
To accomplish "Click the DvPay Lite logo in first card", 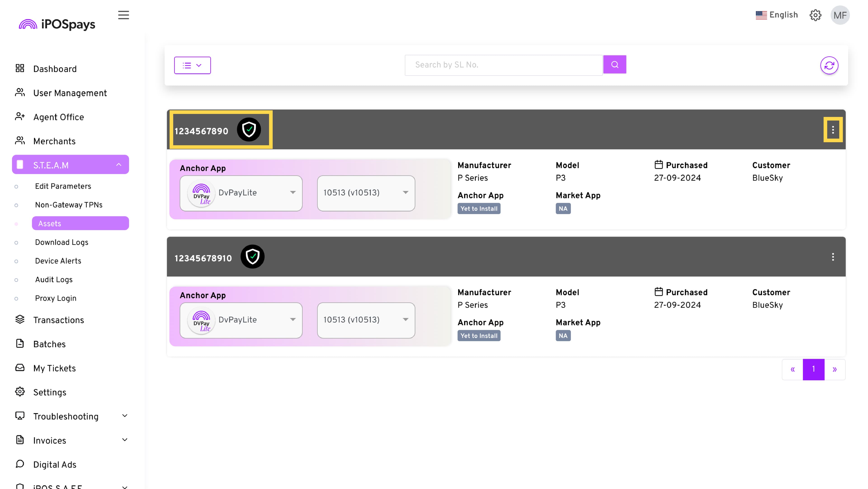I will 201,193.
